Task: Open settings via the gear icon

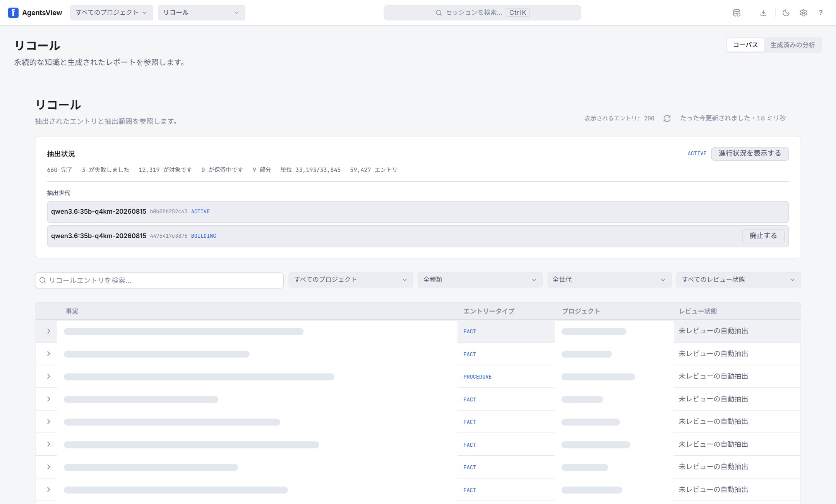Action: (x=803, y=13)
